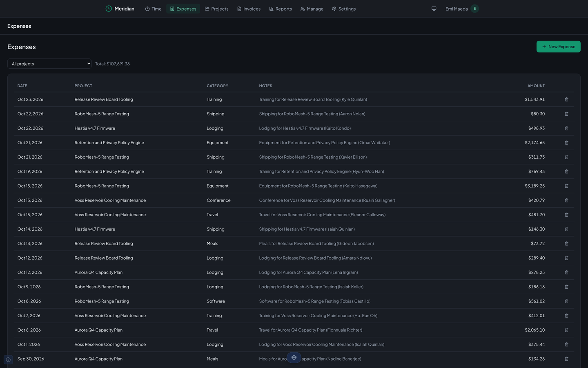Click the Category column header
Image resolution: width=588 pixels, height=368 pixels.
pos(217,86)
